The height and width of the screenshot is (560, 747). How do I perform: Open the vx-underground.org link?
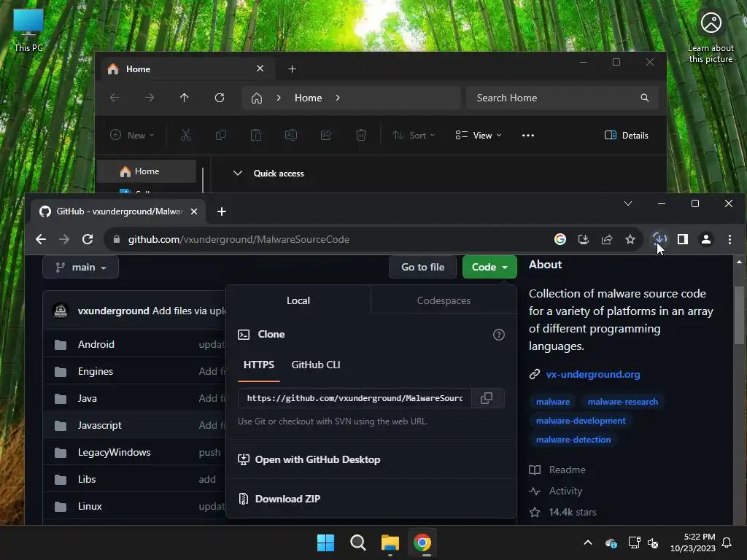[592, 374]
